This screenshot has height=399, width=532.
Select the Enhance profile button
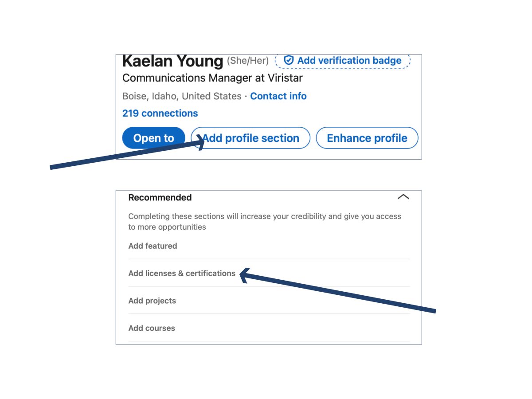[367, 138]
